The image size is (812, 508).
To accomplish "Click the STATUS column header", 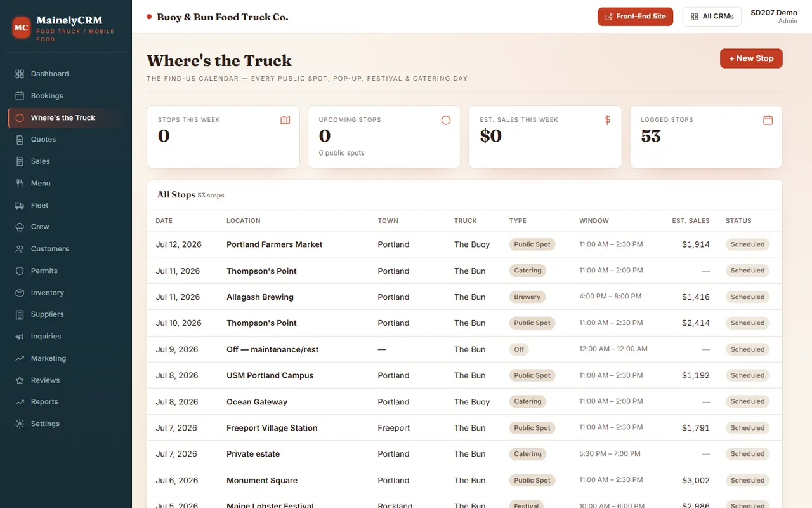I will (738, 221).
